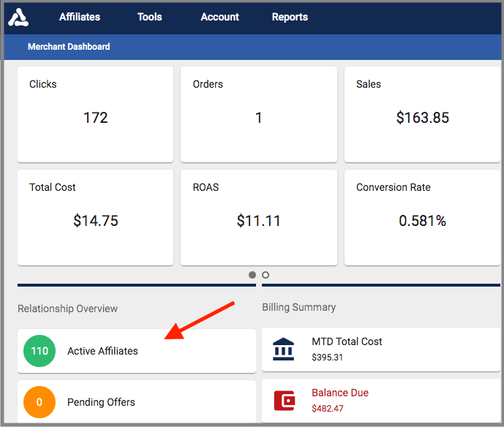The height and width of the screenshot is (427, 504).
Task: Select the first carousel page dot
Action: (252, 275)
